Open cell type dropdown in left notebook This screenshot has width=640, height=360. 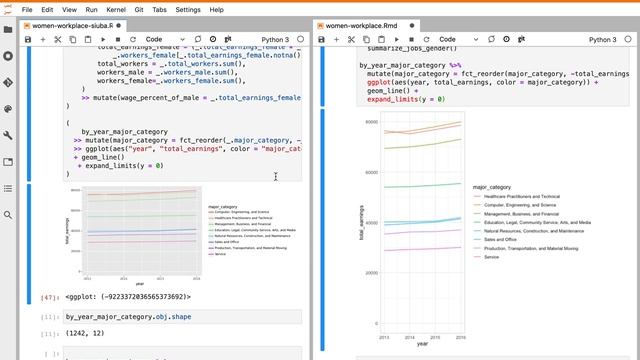point(165,40)
